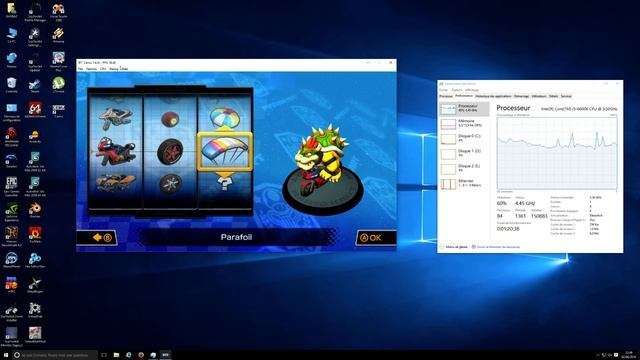Click the question mark glider slot
640x360 pixels.
[224, 184]
